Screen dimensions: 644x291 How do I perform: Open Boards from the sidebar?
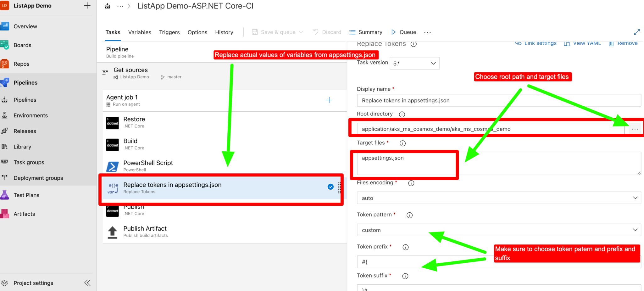click(5, 45)
